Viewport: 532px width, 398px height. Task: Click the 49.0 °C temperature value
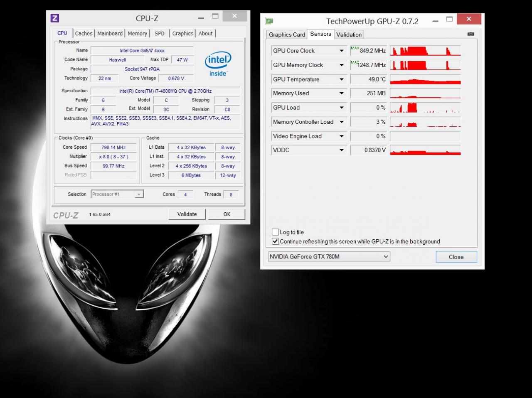(x=369, y=79)
